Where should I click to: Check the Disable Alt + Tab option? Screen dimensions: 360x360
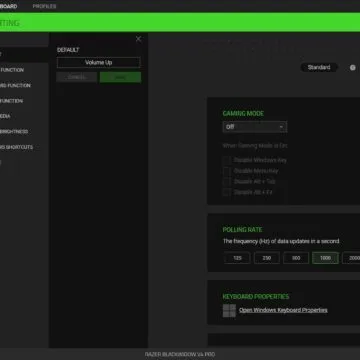(227, 182)
